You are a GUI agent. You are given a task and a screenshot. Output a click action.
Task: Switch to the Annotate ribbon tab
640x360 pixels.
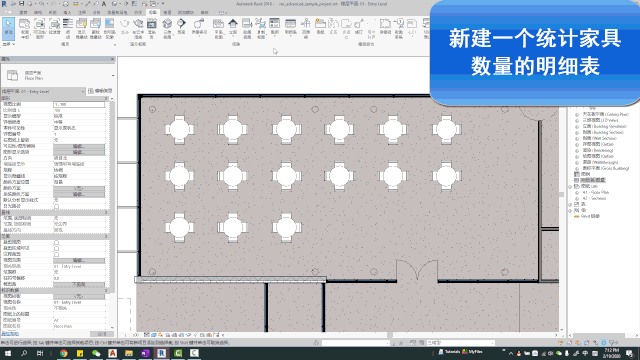pyautogui.click(x=82, y=13)
